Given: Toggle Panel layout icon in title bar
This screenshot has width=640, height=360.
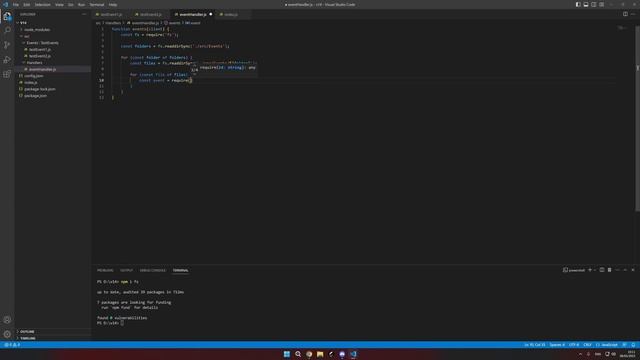Looking at the screenshot, I should click(x=586, y=4).
